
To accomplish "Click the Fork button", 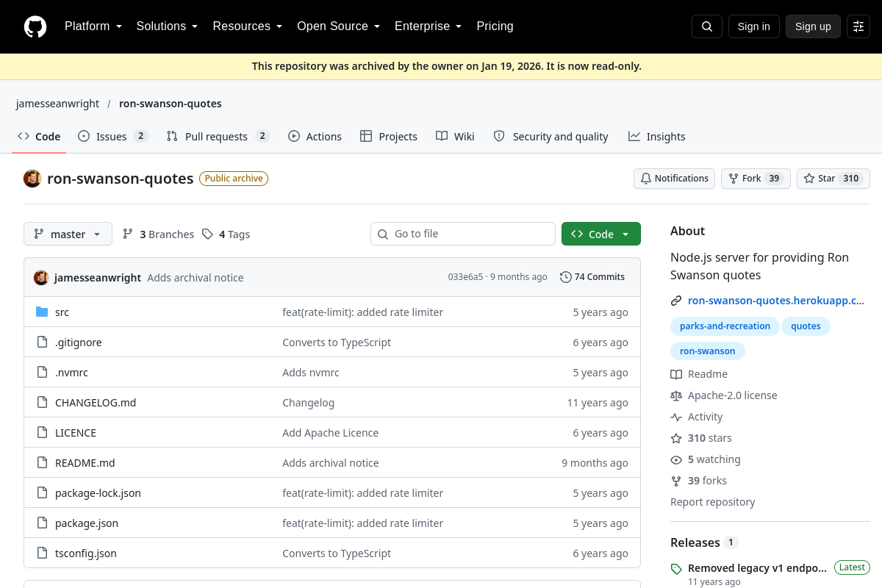I will click(x=756, y=179).
